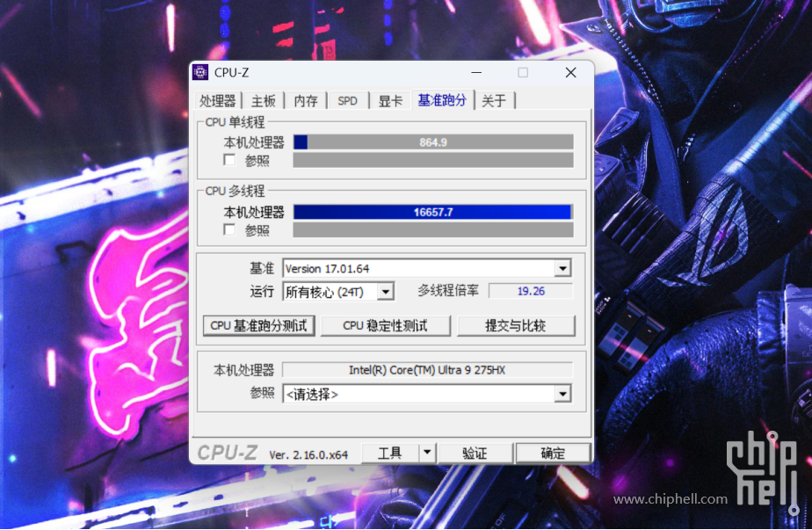Minimize the CPU-Z window

(x=476, y=73)
